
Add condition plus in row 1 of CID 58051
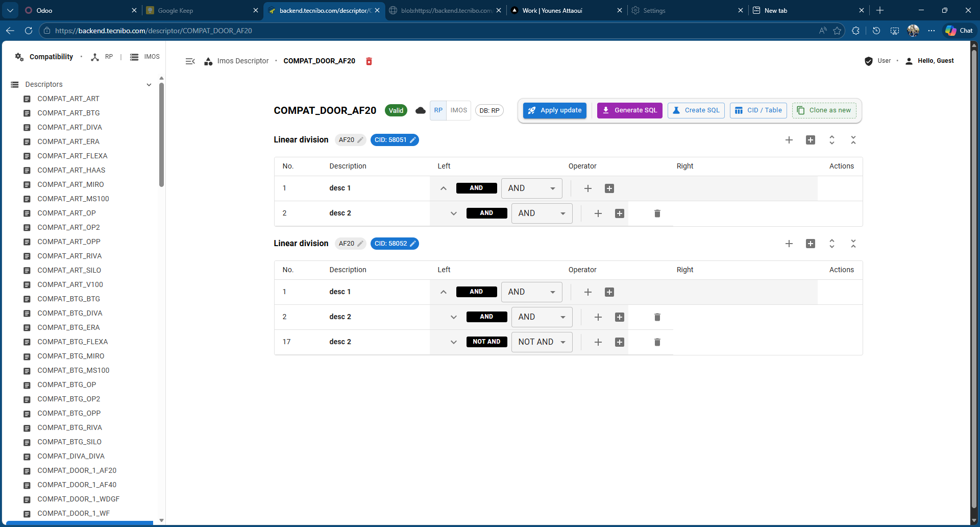point(588,188)
